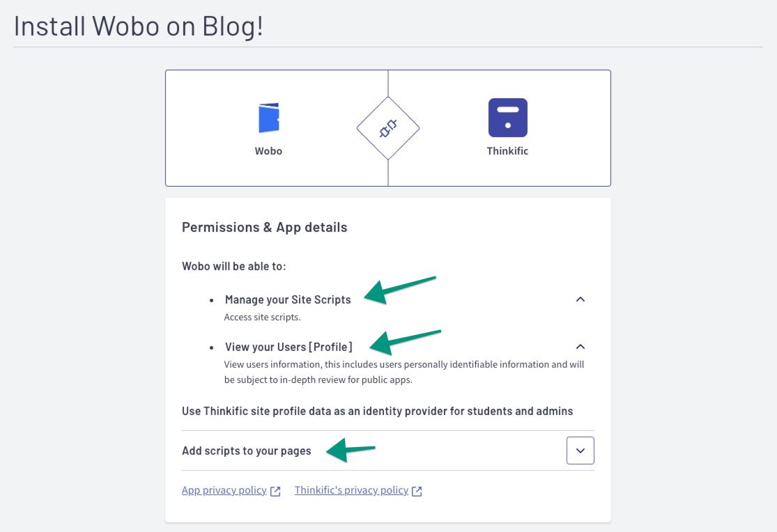Expand the Add scripts to your pages dropdown

[x=580, y=451]
